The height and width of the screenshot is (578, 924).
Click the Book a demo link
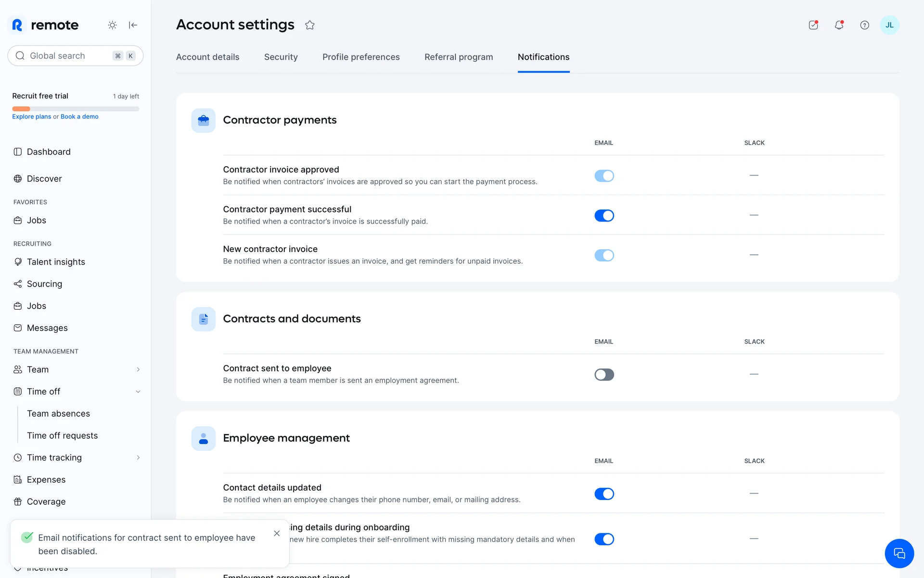coord(79,117)
